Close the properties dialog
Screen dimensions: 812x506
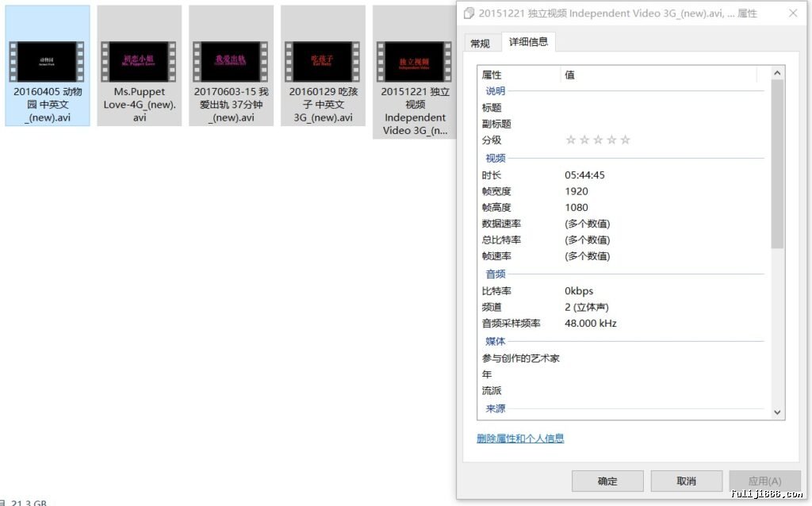click(793, 13)
